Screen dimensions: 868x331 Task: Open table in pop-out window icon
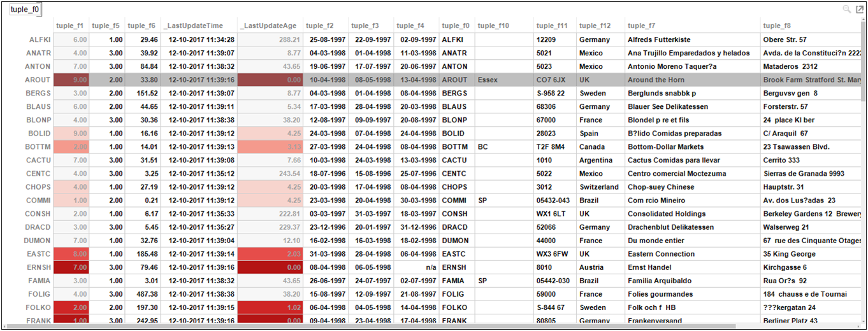click(x=859, y=9)
